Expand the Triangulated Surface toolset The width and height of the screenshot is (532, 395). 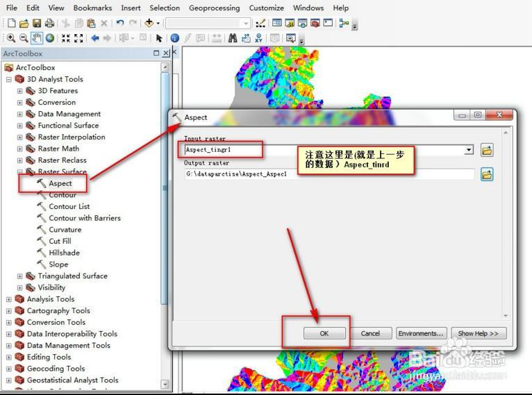click(x=19, y=276)
